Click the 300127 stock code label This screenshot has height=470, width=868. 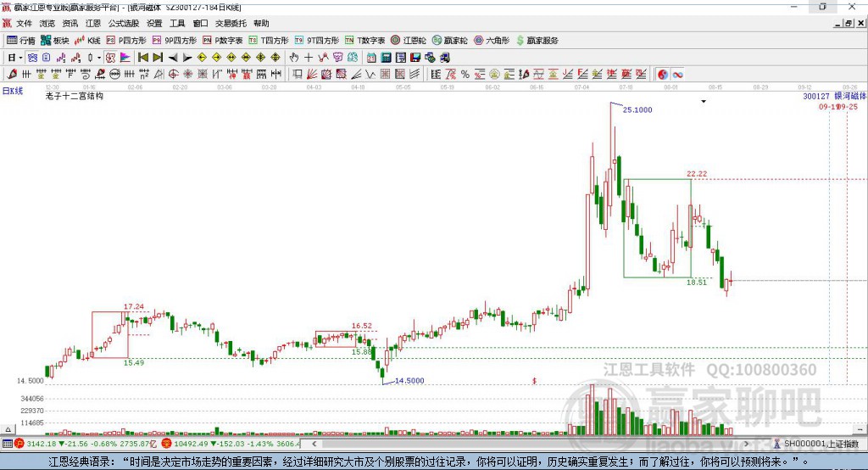coord(816,97)
